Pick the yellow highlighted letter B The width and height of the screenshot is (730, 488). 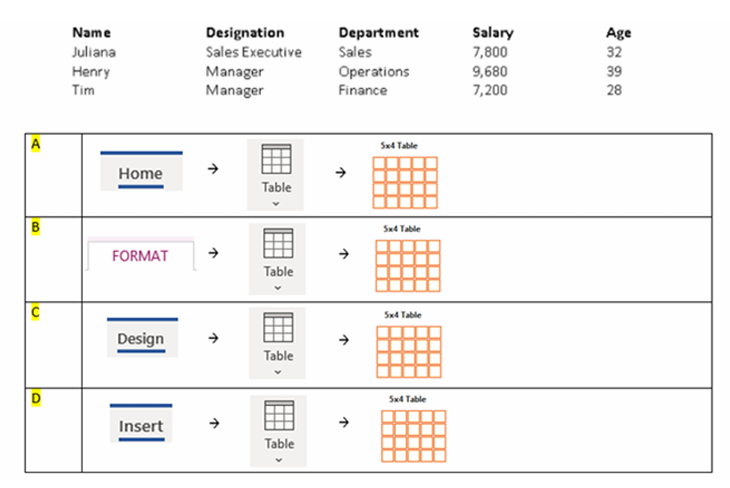coord(36,228)
